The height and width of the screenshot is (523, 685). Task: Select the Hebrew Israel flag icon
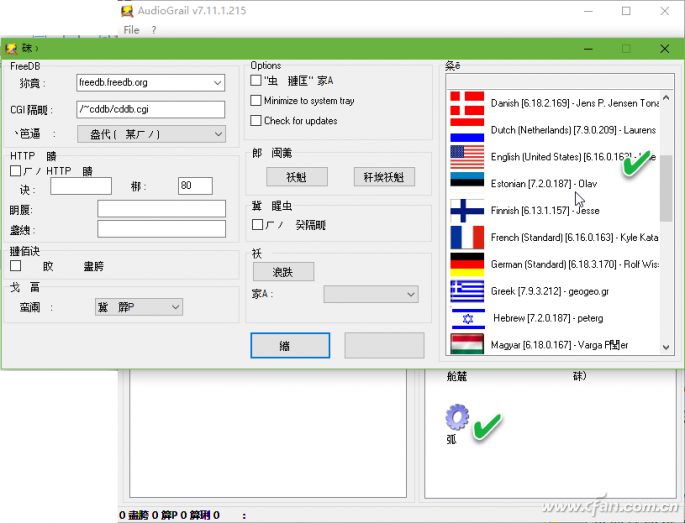click(x=467, y=318)
